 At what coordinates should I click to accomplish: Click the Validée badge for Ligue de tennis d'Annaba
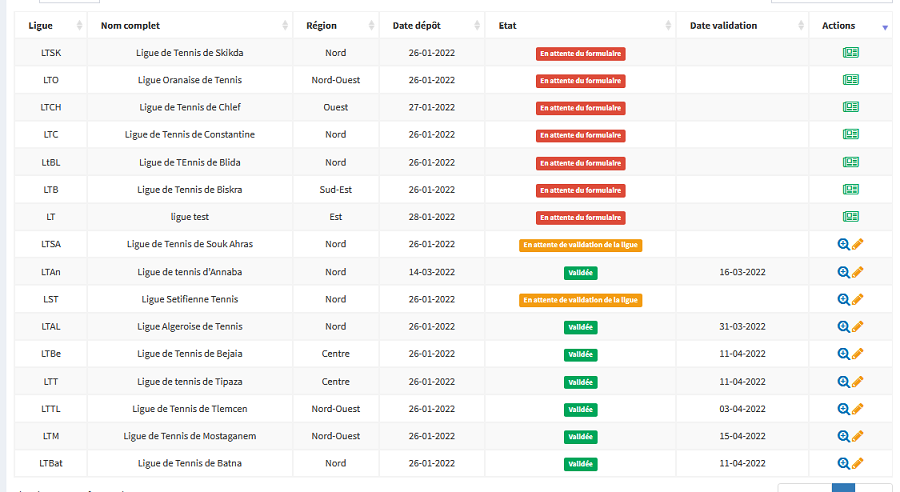pyautogui.click(x=580, y=272)
